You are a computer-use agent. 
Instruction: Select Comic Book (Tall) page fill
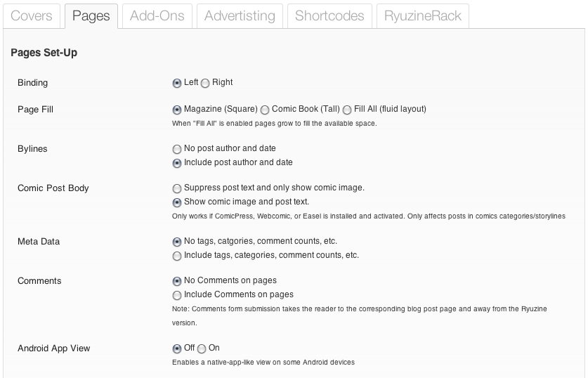click(265, 110)
